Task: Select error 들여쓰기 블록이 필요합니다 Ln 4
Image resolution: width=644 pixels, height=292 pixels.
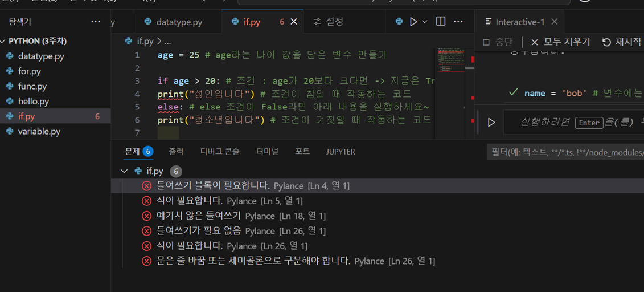Action: (378, 186)
